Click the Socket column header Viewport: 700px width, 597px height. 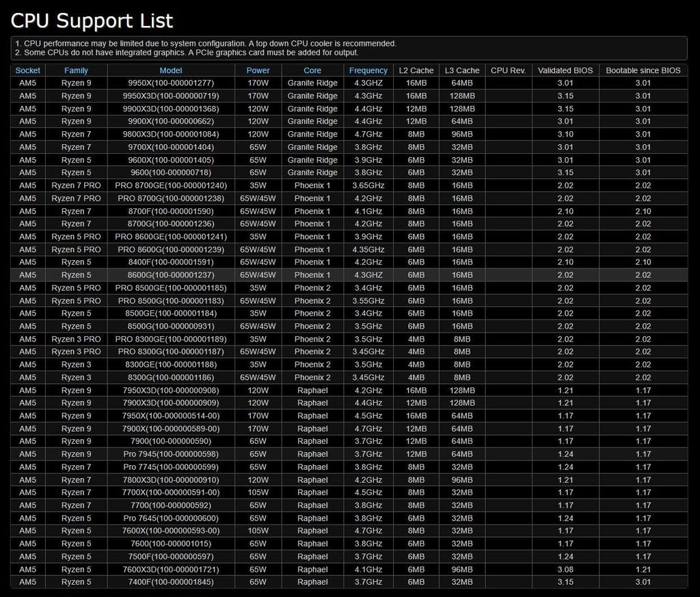tap(28, 70)
